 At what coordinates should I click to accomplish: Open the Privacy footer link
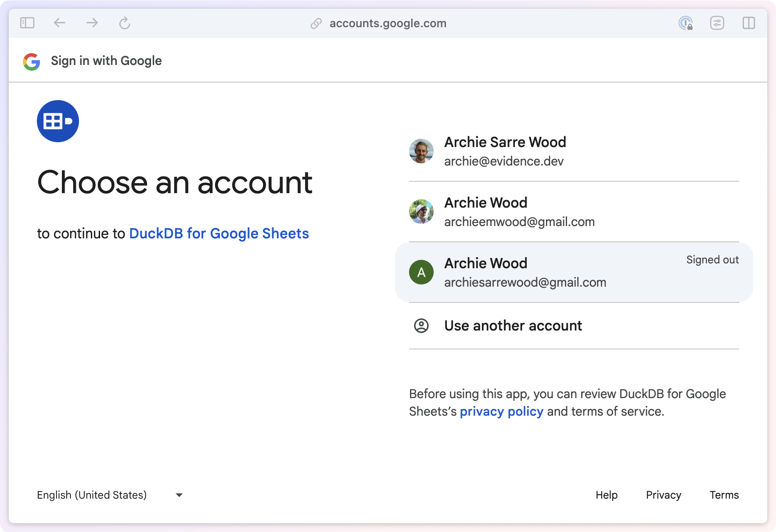664,495
